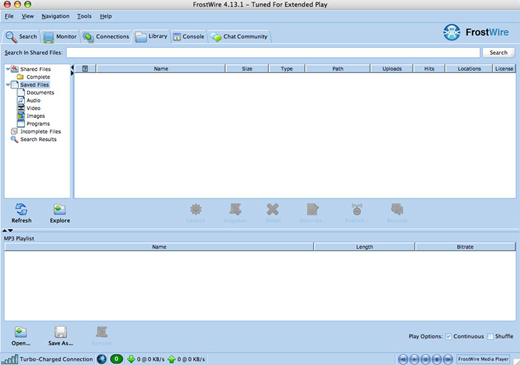Sort file table by Uploads column

[x=392, y=69]
